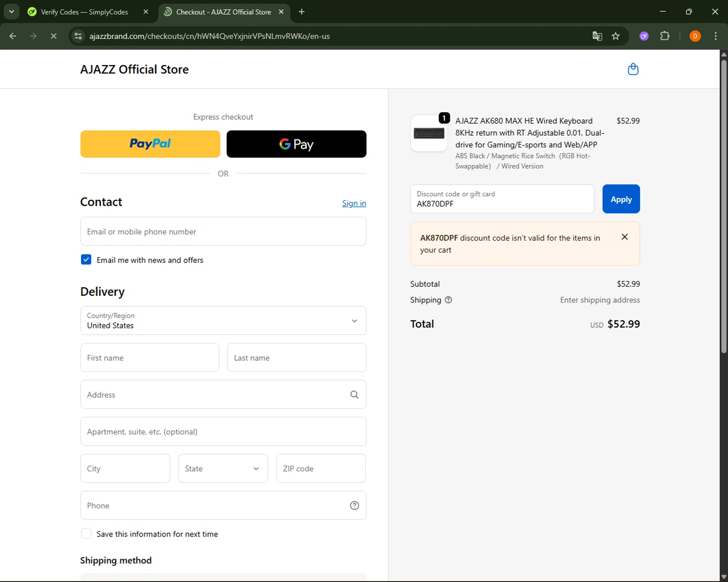Stop loading the page
728x582 pixels.
tap(53, 36)
